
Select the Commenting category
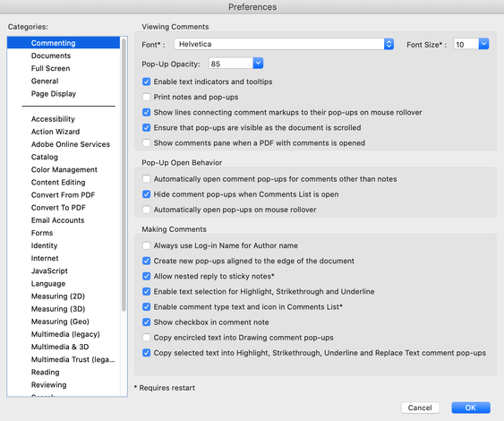(x=64, y=43)
